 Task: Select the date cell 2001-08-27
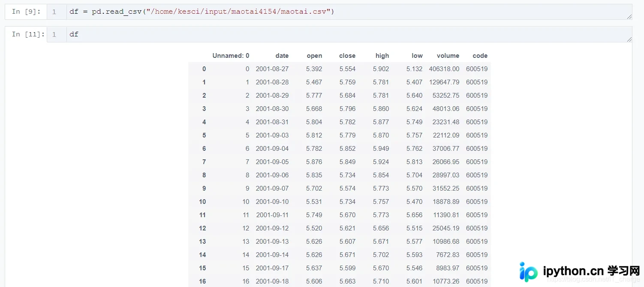pyautogui.click(x=272, y=69)
